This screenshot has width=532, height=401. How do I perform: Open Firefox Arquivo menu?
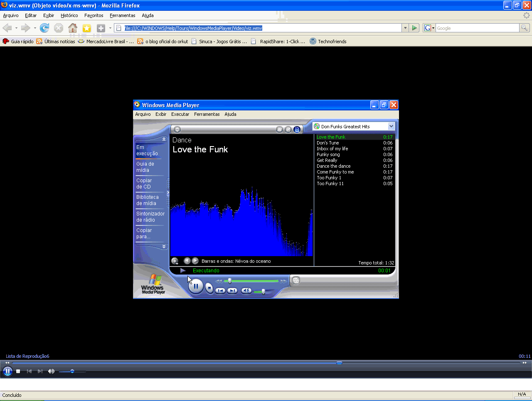coord(11,15)
